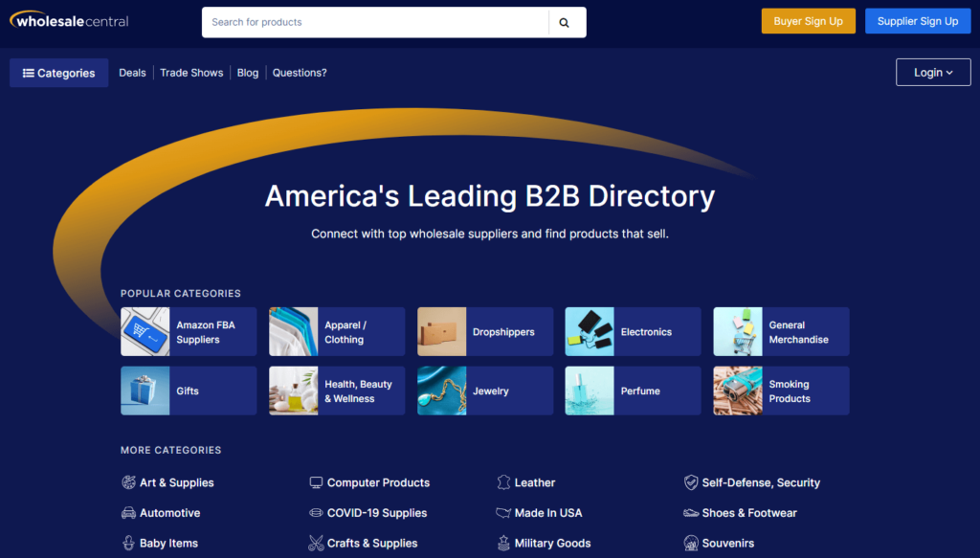Click the Shoes & Footwear shoe icon

point(691,513)
